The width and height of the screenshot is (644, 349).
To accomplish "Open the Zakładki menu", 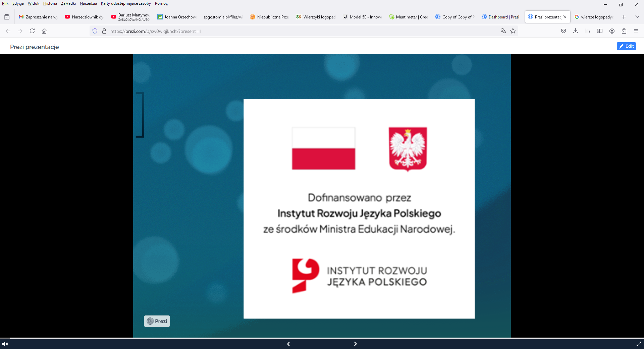I will point(68,3).
